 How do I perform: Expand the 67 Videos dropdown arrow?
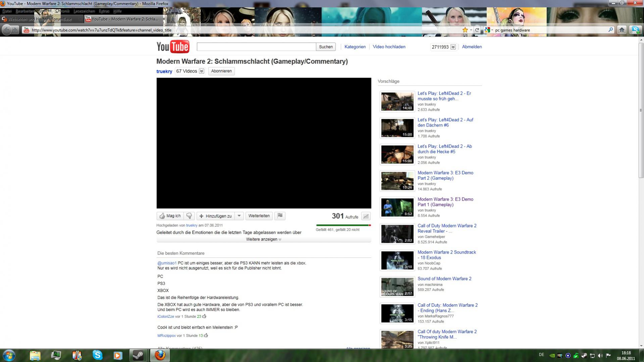point(201,71)
